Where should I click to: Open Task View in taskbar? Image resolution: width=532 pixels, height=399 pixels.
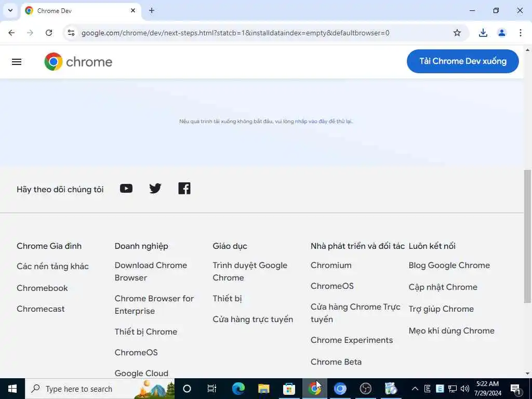(x=212, y=389)
